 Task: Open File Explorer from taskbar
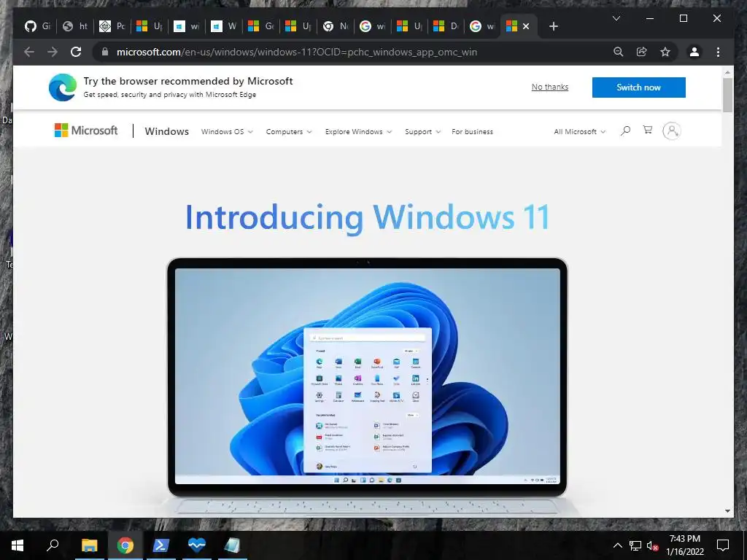pyautogui.click(x=89, y=545)
